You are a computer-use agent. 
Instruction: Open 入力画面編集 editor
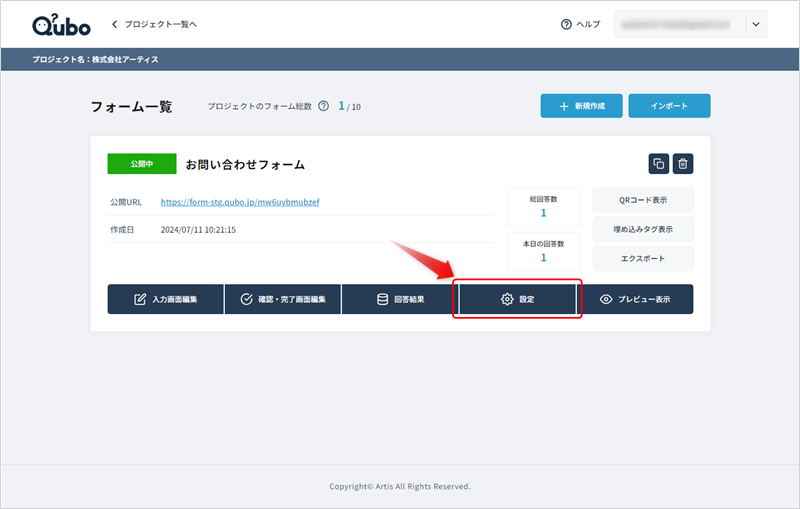click(x=166, y=299)
